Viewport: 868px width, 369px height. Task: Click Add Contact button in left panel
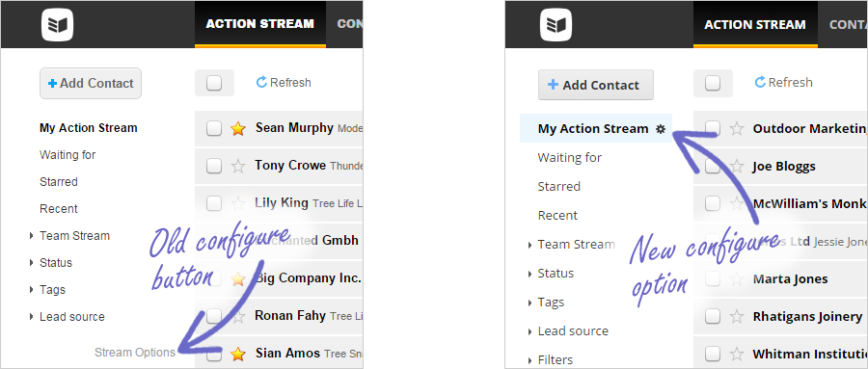(91, 84)
